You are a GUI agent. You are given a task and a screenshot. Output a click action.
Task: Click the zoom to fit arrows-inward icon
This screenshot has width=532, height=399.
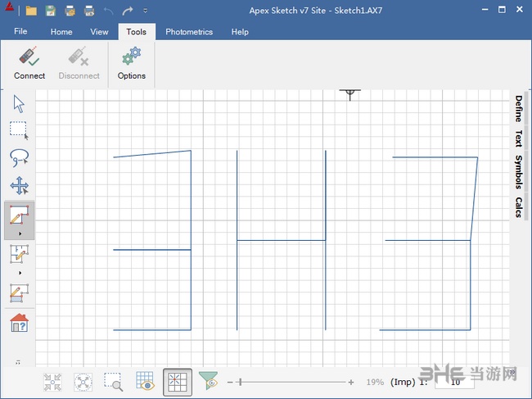[x=52, y=382]
